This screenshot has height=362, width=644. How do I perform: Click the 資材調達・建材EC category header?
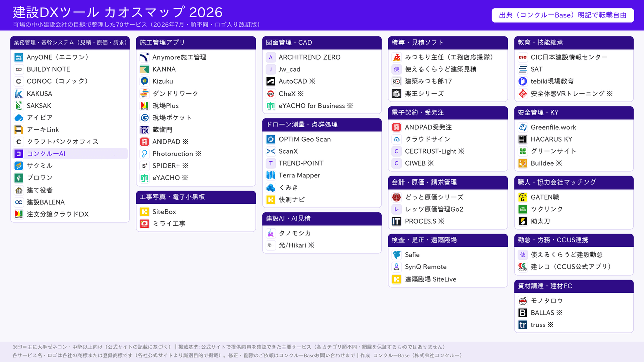tap(574, 286)
